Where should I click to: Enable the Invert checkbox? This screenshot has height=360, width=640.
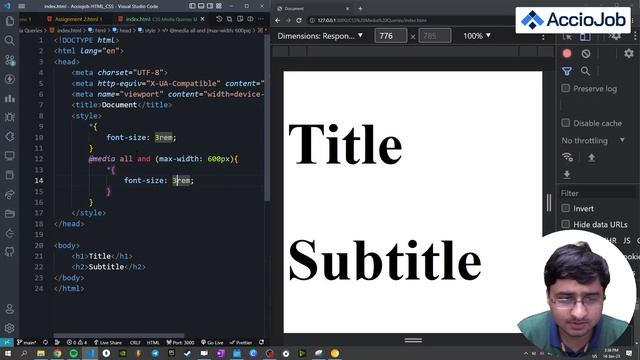[566, 208]
